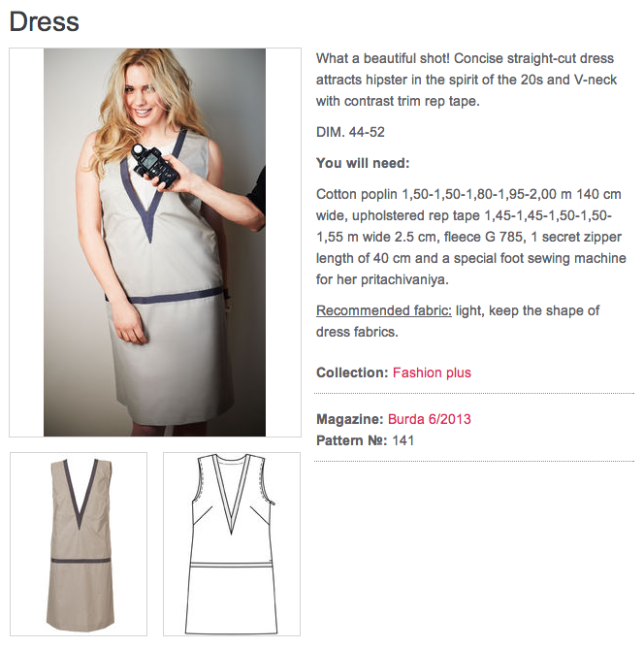
Task: Click the light meter held in photo
Action: 155,166
